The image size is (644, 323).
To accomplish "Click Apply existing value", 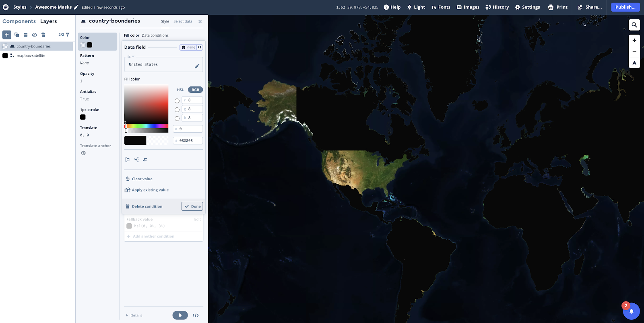I will pos(147,190).
